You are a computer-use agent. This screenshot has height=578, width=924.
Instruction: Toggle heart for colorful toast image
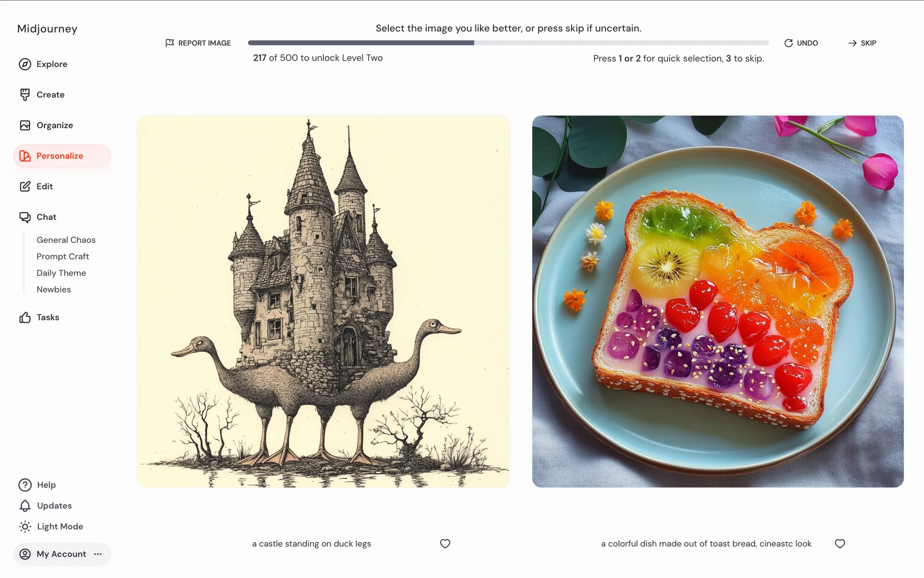point(840,543)
